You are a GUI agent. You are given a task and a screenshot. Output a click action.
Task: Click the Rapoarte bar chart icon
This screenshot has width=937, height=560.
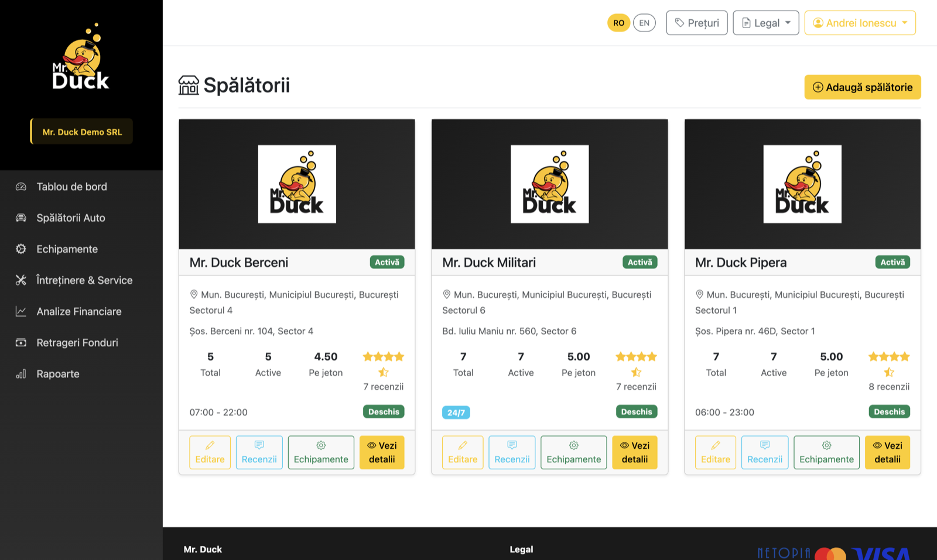(21, 374)
